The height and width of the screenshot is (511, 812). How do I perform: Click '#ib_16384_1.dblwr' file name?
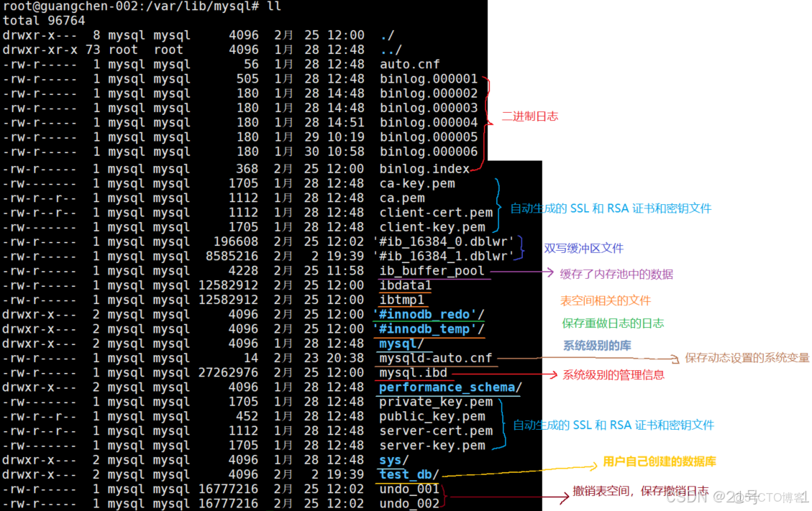pyautogui.click(x=443, y=256)
